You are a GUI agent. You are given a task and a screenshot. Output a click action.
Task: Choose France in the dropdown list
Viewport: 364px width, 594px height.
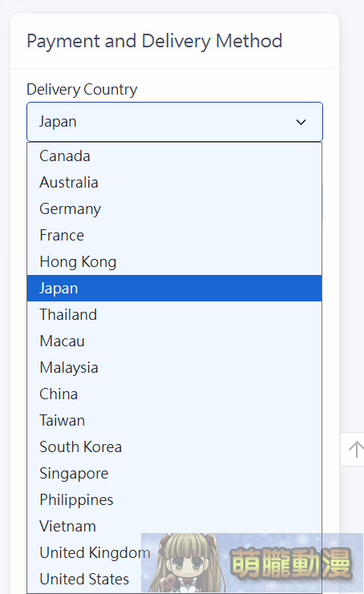tap(174, 235)
